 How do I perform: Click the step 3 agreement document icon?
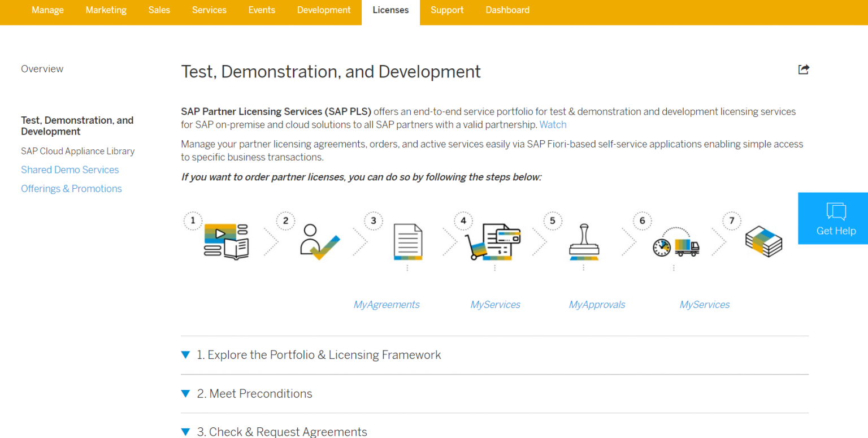(407, 242)
